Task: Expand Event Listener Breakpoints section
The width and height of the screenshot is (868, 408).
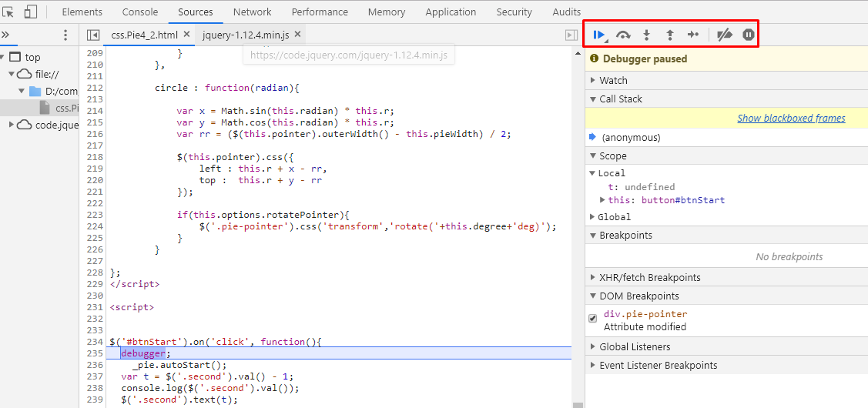Action: [593, 366]
